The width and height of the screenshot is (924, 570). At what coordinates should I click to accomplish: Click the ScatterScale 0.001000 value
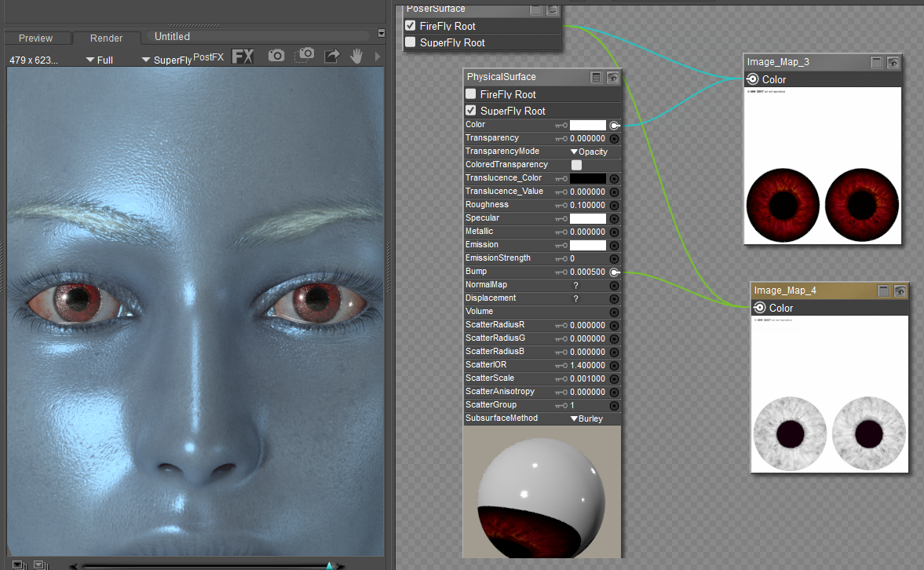click(x=587, y=379)
